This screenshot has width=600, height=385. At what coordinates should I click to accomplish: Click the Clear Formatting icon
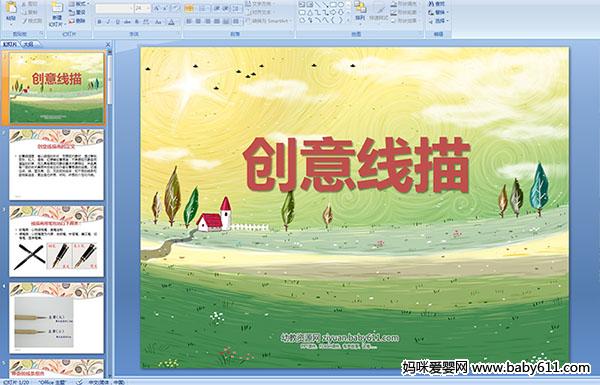coord(176,8)
